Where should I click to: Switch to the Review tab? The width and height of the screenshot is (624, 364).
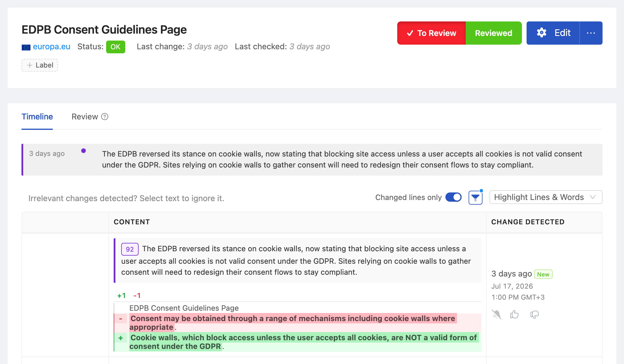pos(85,117)
